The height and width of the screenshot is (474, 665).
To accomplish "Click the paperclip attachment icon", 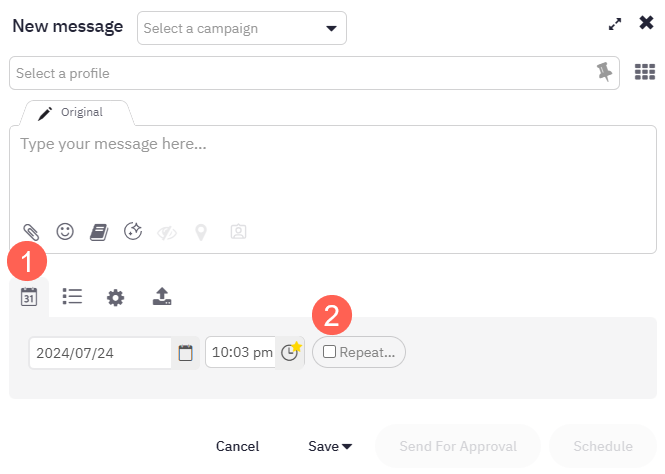I will click(31, 232).
